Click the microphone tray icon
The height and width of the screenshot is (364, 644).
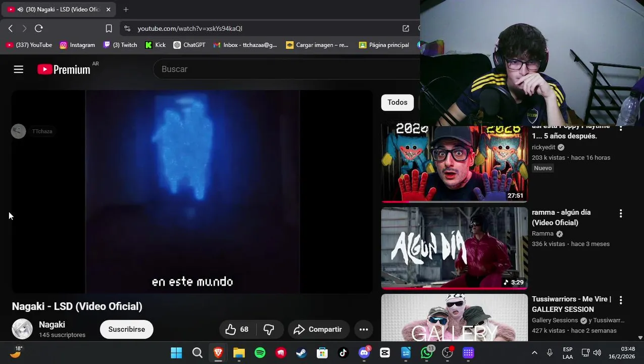(550, 353)
